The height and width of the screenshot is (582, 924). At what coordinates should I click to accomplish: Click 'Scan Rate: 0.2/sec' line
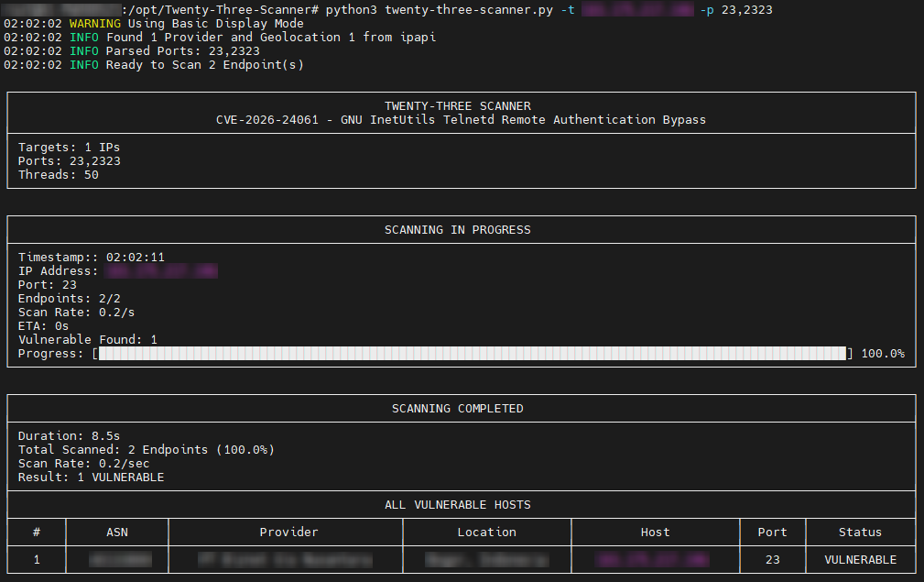coord(83,464)
